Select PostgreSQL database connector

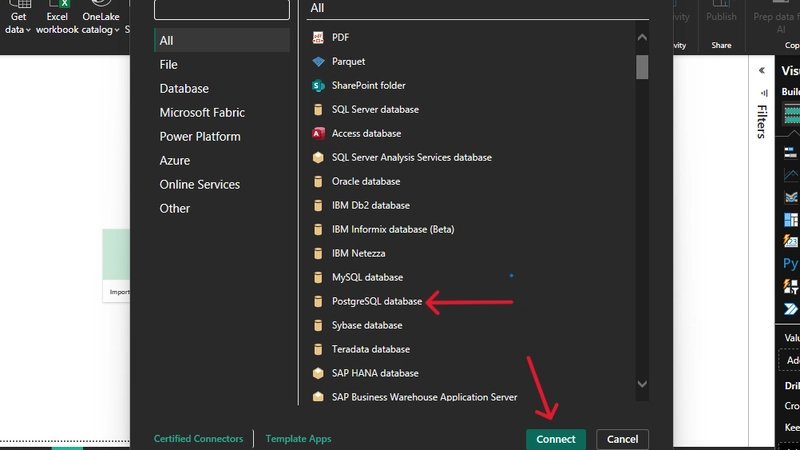(377, 301)
